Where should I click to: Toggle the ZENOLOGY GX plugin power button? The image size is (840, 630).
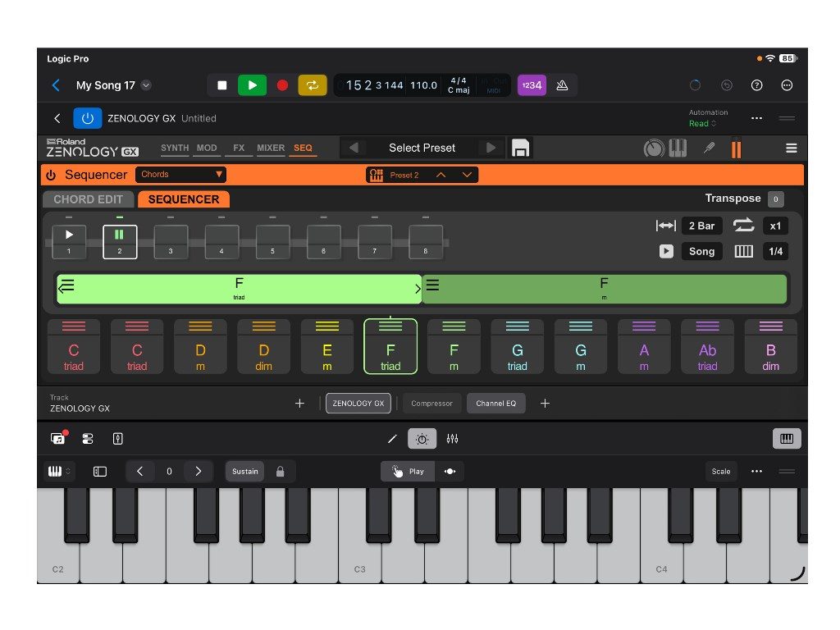[87, 118]
